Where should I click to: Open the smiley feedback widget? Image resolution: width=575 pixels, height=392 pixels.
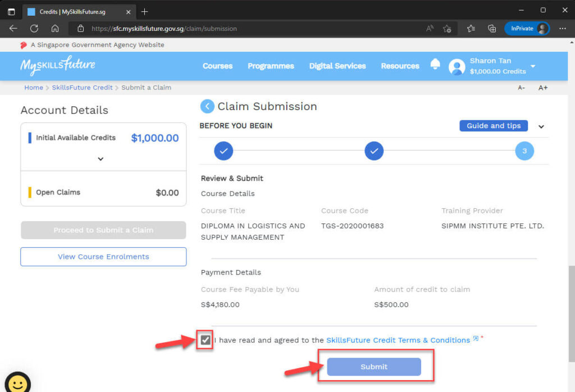pos(17,381)
